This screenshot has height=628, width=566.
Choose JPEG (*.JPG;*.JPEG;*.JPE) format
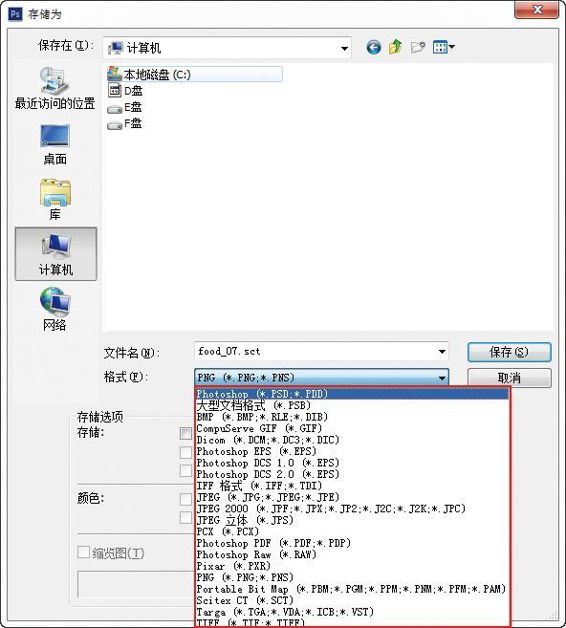[352, 497]
